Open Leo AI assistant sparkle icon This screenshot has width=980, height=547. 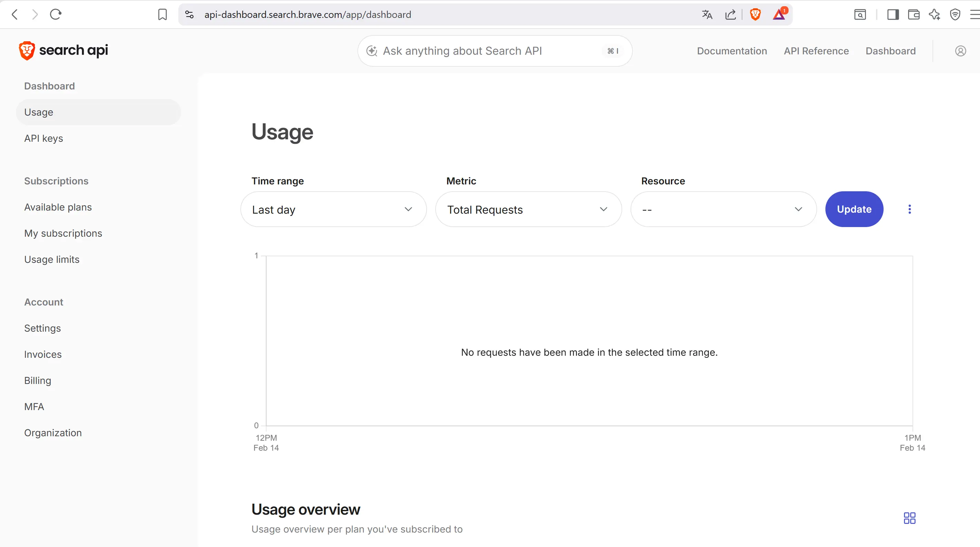pos(934,14)
